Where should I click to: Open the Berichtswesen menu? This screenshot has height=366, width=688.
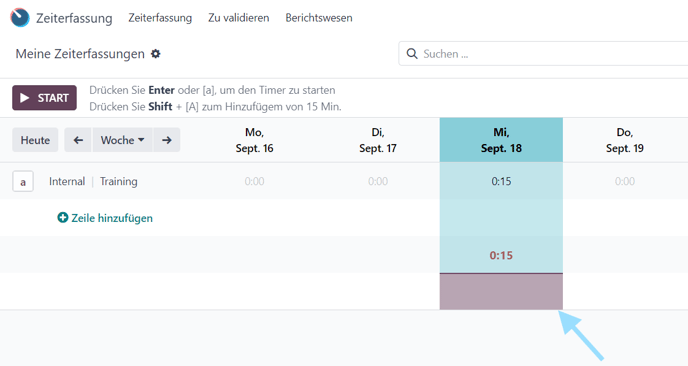pyautogui.click(x=319, y=18)
